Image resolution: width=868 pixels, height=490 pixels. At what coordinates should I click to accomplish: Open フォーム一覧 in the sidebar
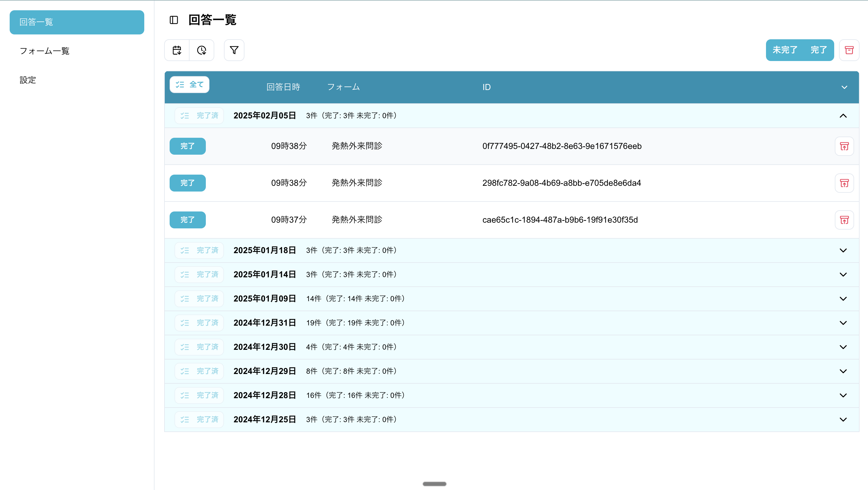(x=44, y=51)
